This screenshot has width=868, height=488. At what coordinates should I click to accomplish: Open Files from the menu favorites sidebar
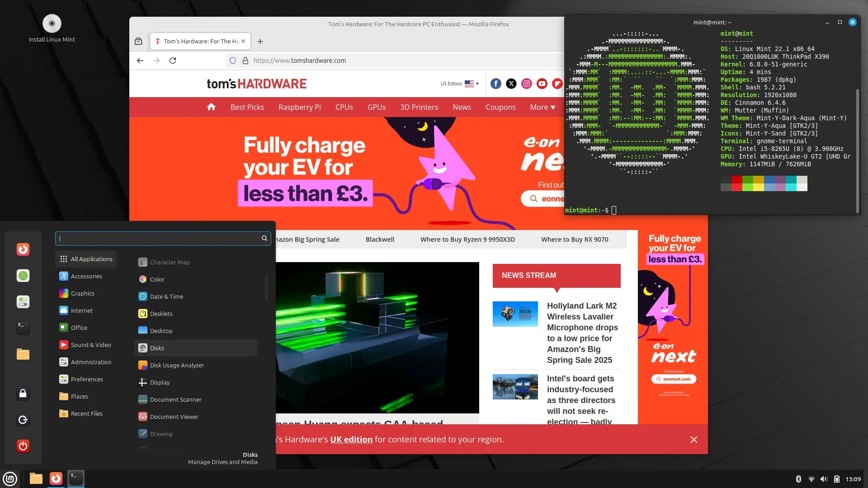[23, 354]
